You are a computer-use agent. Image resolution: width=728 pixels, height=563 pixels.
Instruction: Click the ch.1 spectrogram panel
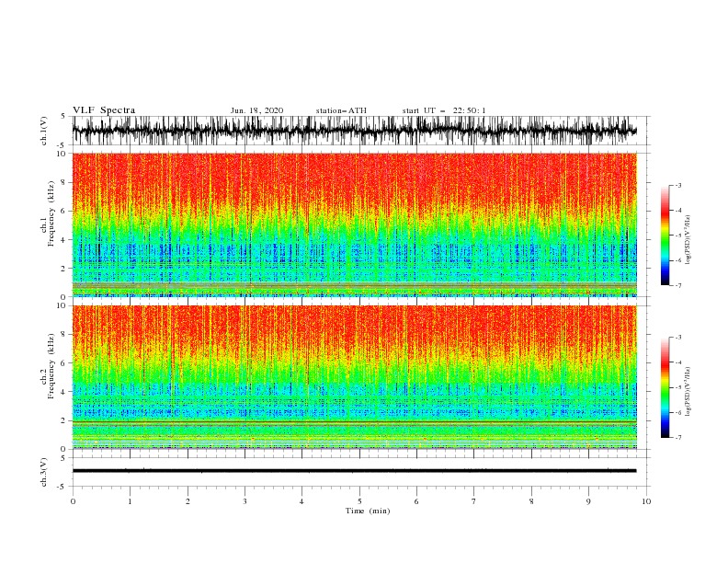pos(354,224)
